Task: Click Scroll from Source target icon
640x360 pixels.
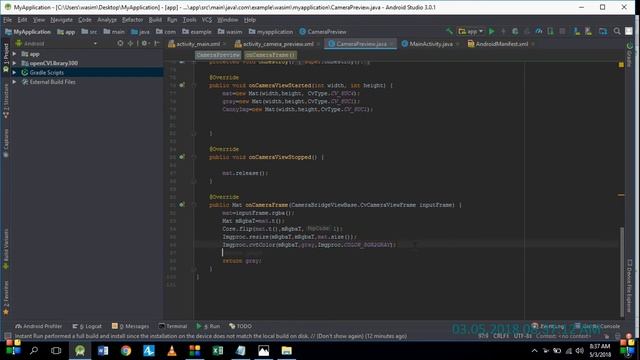Action: point(120,43)
